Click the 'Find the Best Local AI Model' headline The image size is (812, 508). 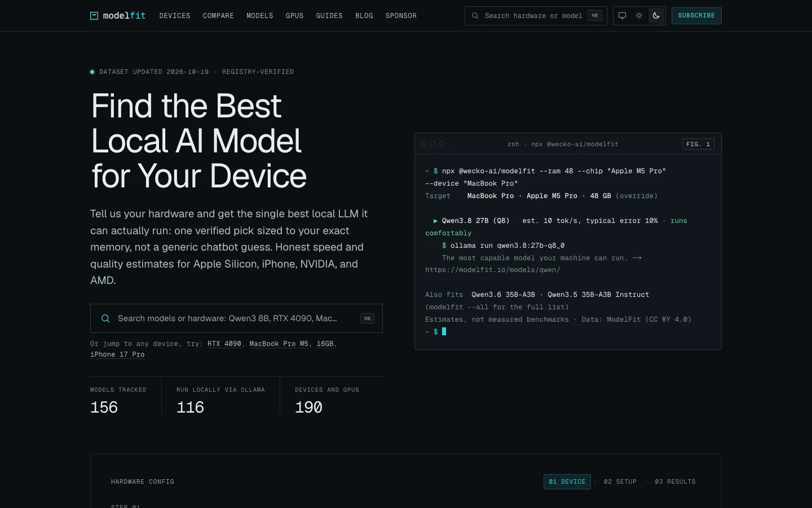pyautogui.click(x=198, y=141)
